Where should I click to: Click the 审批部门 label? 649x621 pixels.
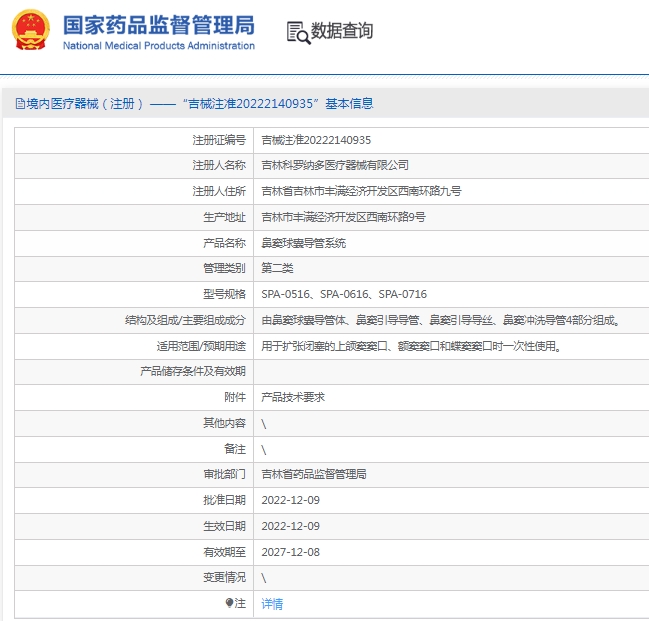224,474
